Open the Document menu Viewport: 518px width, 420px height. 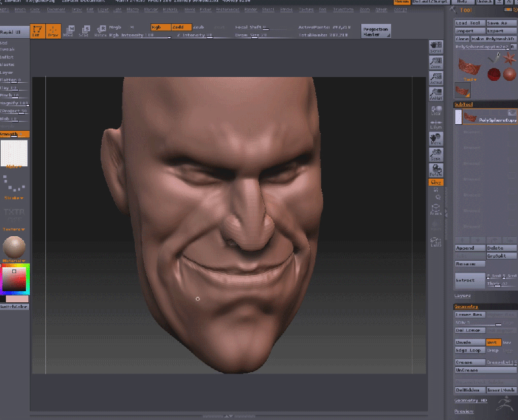click(56, 10)
